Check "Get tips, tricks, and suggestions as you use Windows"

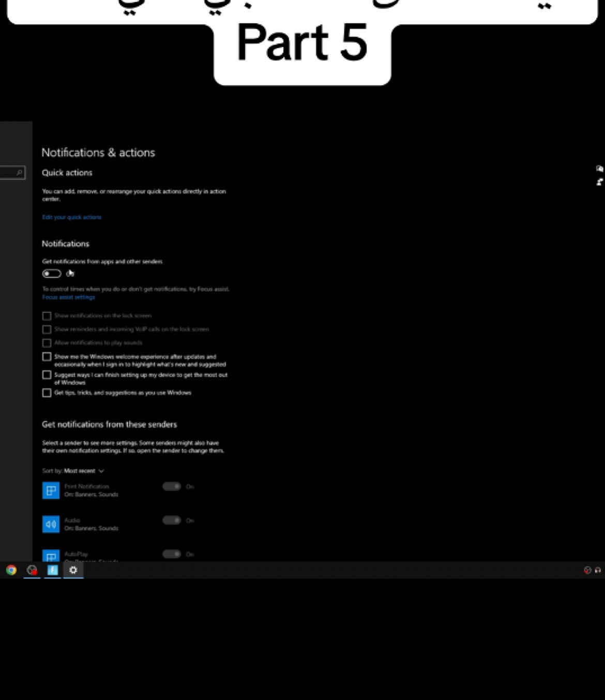[x=47, y=393]
